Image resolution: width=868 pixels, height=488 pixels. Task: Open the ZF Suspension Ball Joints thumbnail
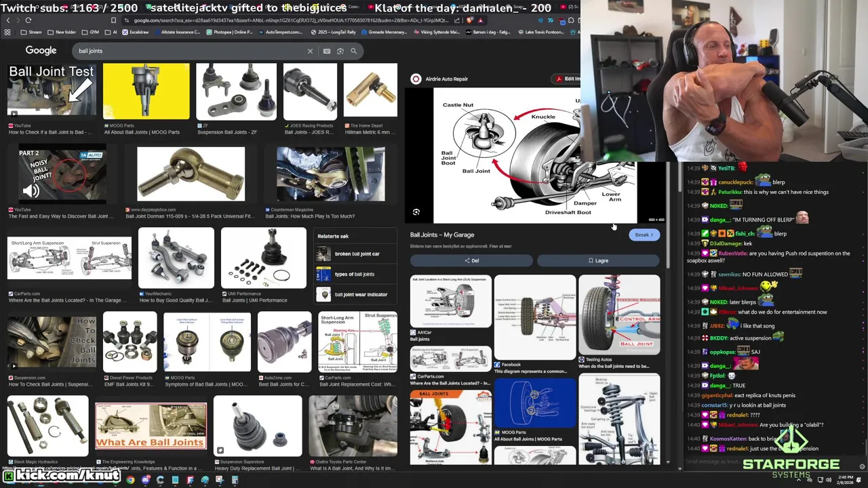coord(236,91)
